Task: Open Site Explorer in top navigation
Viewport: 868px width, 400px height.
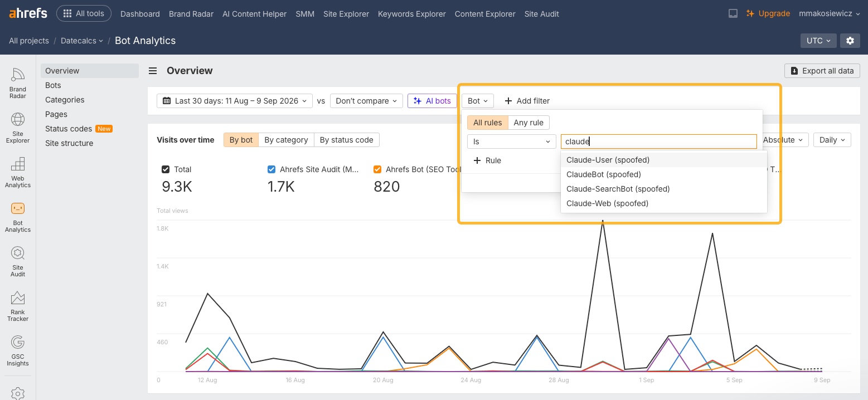Action: (x=346, y=14)
